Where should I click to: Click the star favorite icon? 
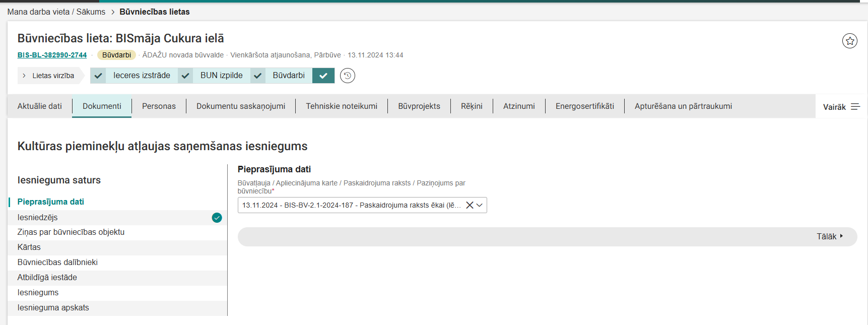coord(850,41)
